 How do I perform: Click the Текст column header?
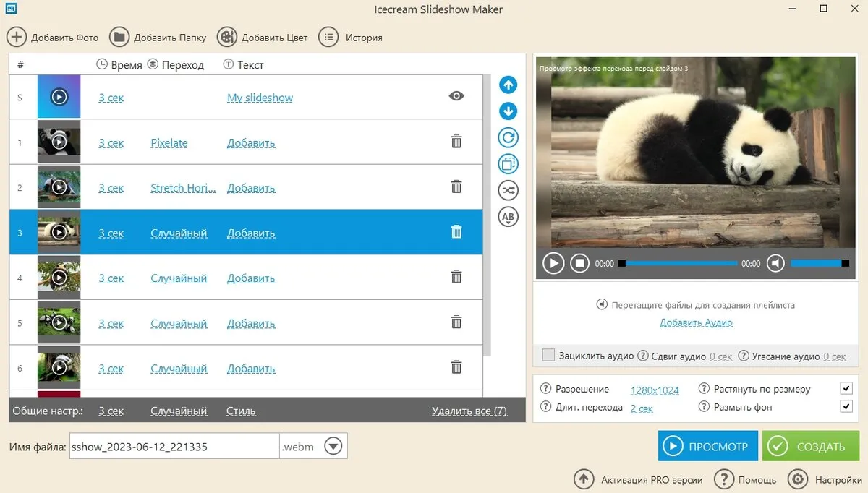244,65
